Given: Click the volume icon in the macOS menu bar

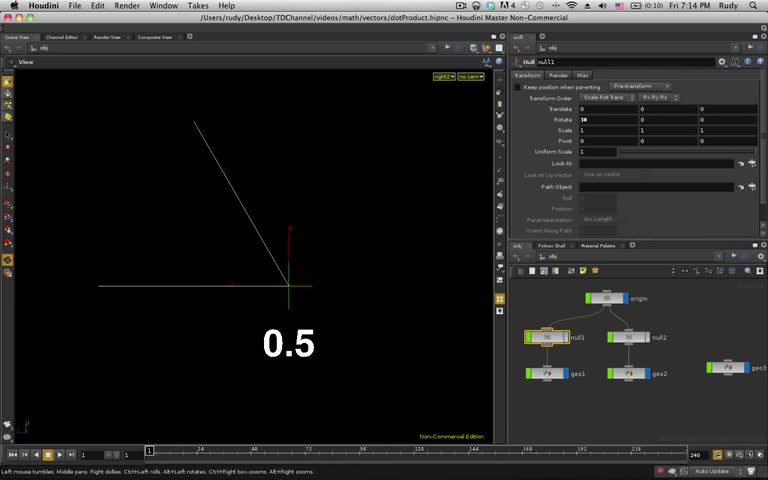Looking at the screenshot, I should (602, 6).
